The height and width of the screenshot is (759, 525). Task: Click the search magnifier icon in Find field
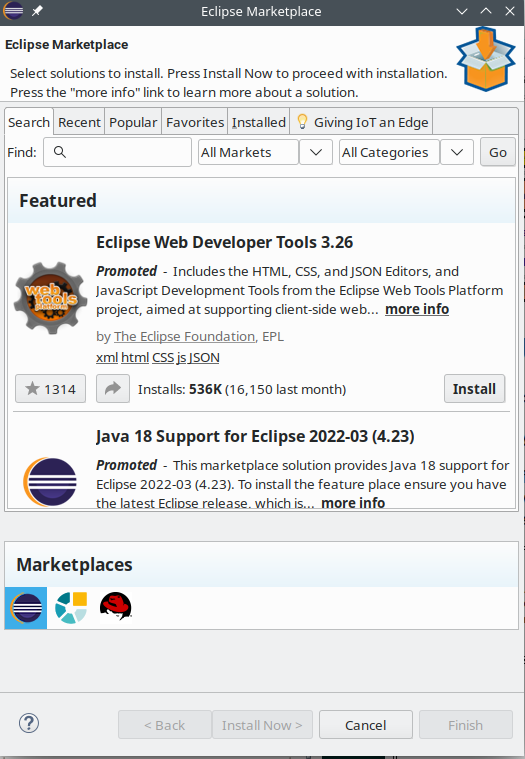coord(60,152)
